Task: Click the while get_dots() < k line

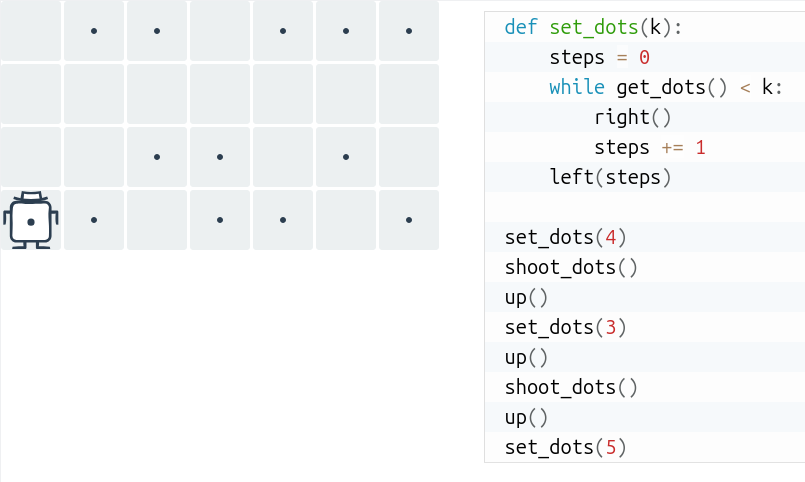Action: point(645,87)
